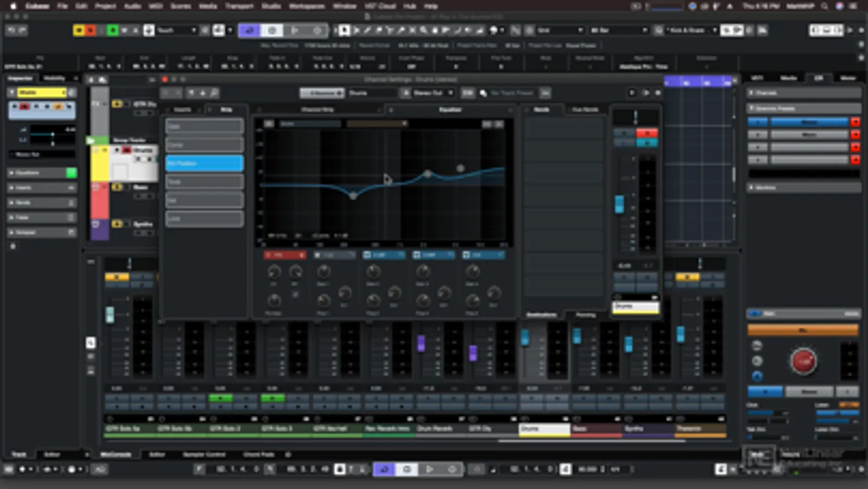Toggle red Solo button above Channel Settings fader
The image size is (868, 489).
point(647,133)
